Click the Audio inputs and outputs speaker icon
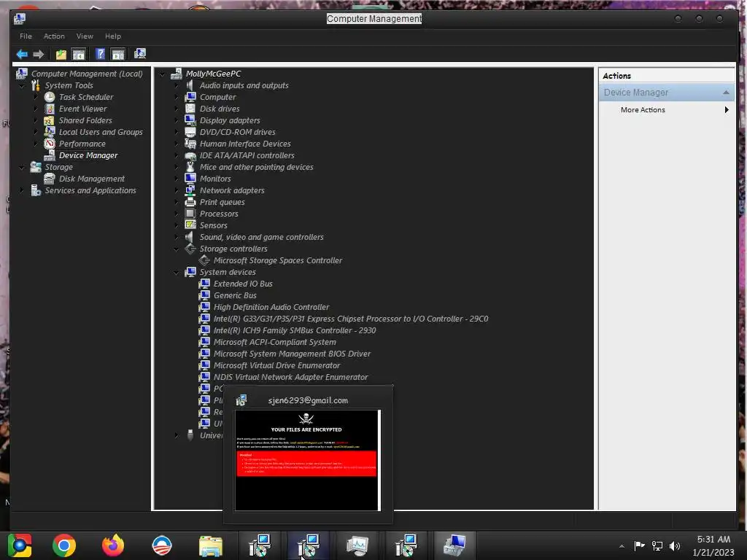Image resolution: width=747 pixels, height=560 pixels. (190, 85)
